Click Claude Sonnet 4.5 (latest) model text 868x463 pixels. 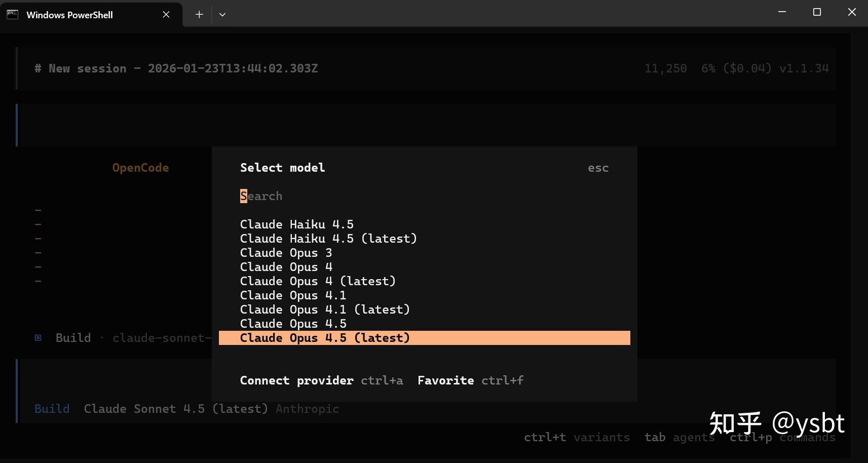point(176,409)
